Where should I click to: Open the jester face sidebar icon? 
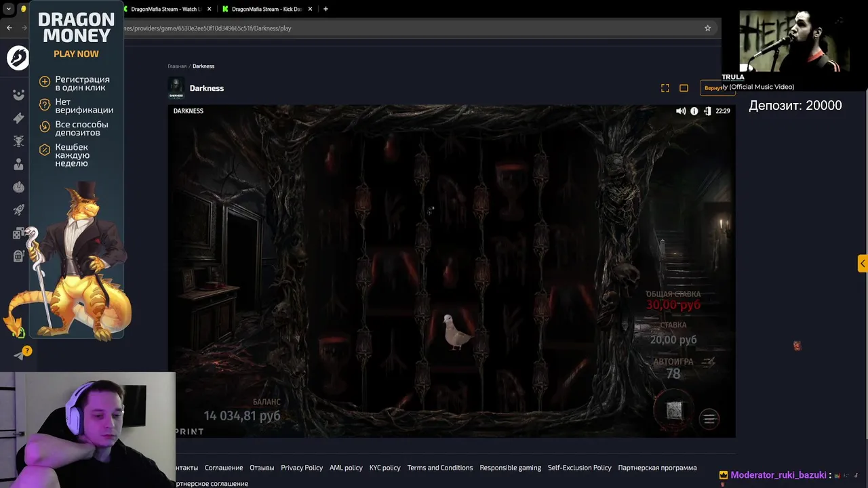point(18,95)
